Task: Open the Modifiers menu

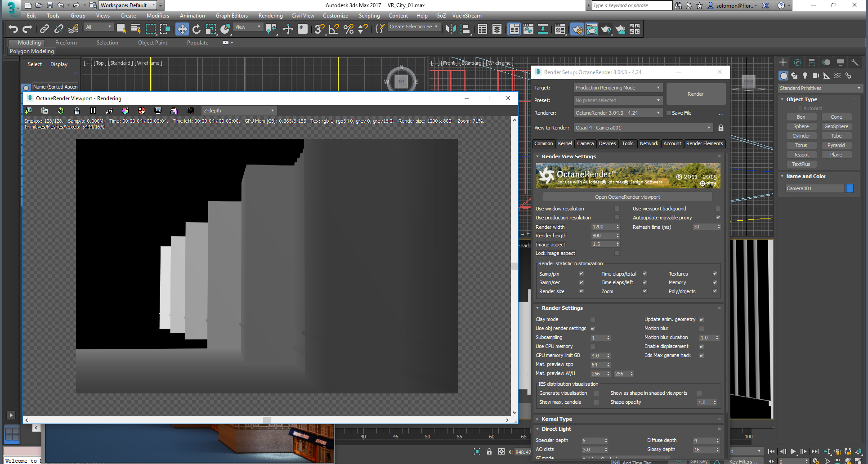Action: click(x=158, y=16)
